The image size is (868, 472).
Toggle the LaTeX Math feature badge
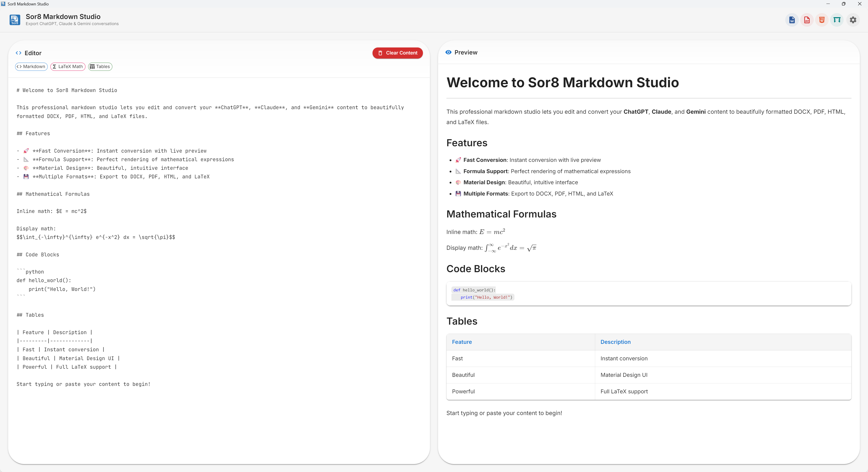67,66
